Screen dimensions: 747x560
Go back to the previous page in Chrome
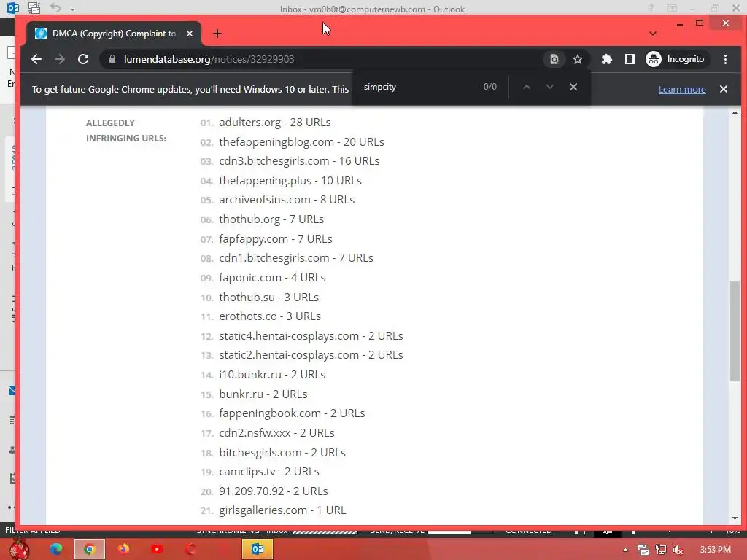36,59
